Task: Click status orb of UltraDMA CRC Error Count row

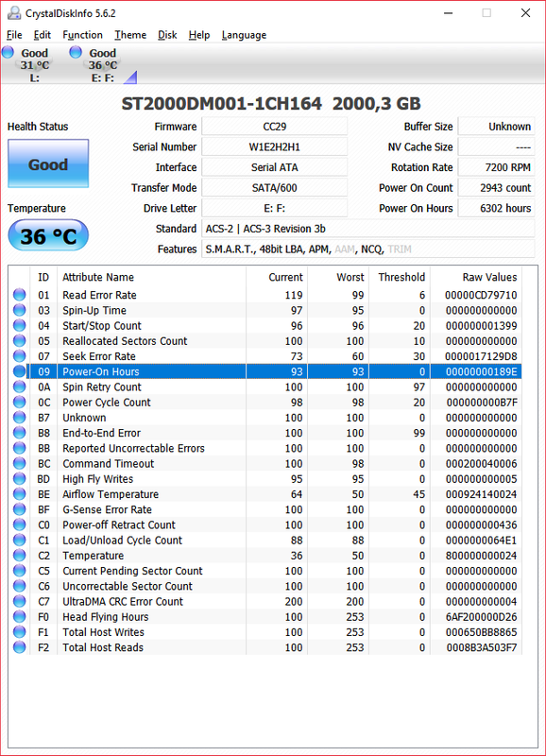Action: pos(19,601)
